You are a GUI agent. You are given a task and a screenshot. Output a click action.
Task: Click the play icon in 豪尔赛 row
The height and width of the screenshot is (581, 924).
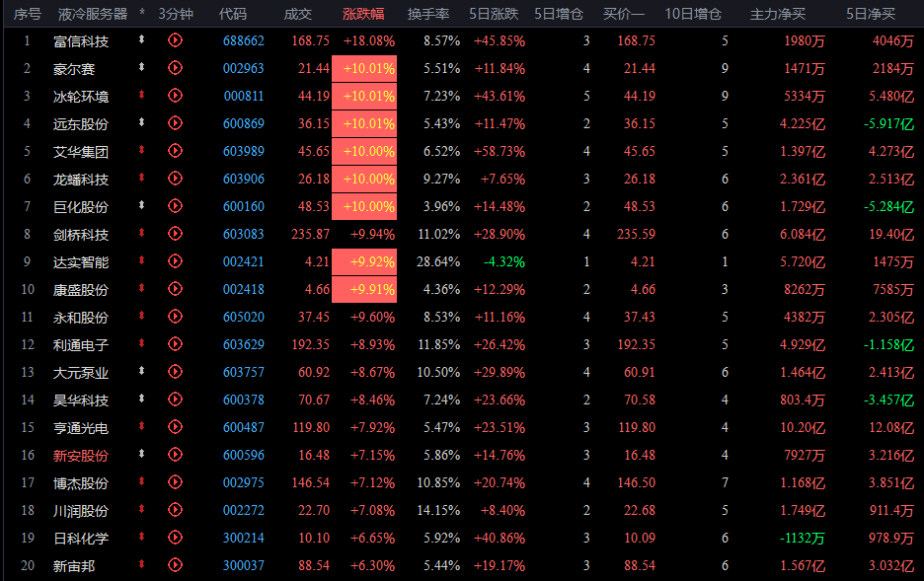(175, 68)
